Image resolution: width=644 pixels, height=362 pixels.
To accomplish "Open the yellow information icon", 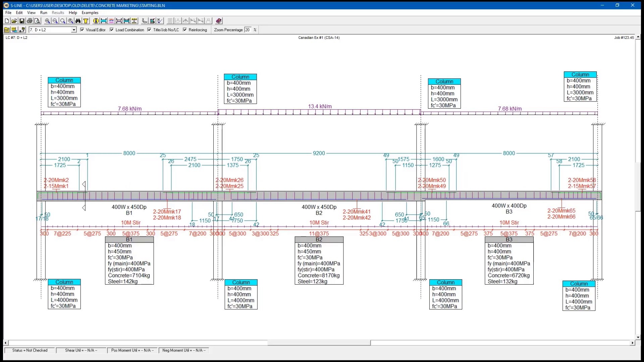I will pyautogui.click(x=96, y=21).
